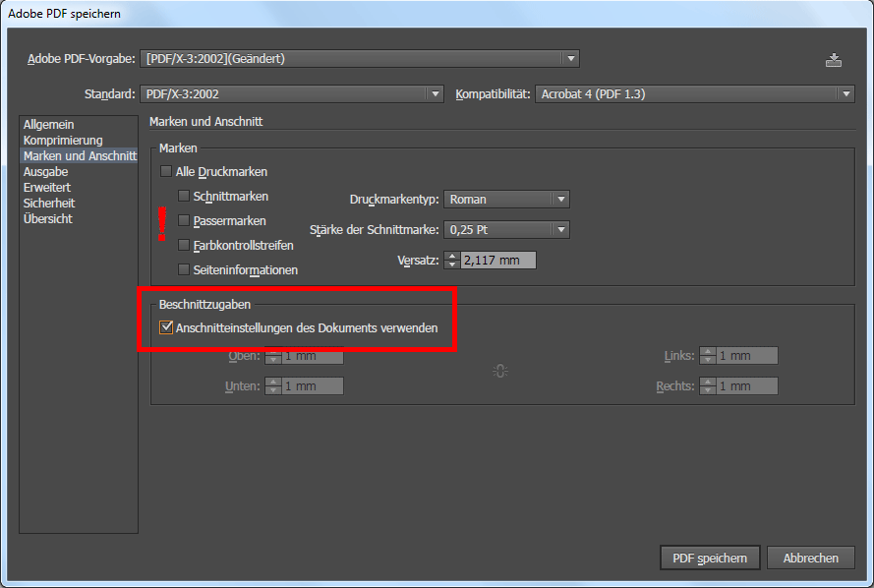The height and width of the screenshot is (588, 874).
Task: Enable Farbkontrollstreifen checkbox
Action: click(184, 245)
